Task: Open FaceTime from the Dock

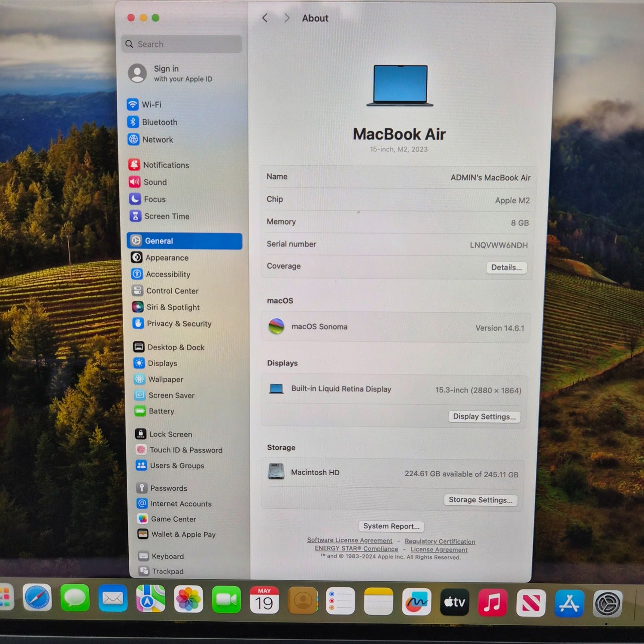Action: pyautogui.click(x=226, y=599)
